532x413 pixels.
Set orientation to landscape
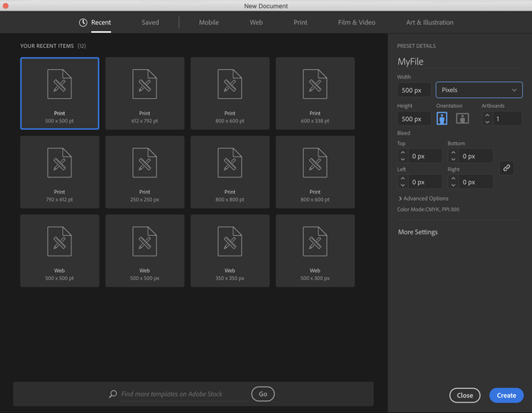462,119
